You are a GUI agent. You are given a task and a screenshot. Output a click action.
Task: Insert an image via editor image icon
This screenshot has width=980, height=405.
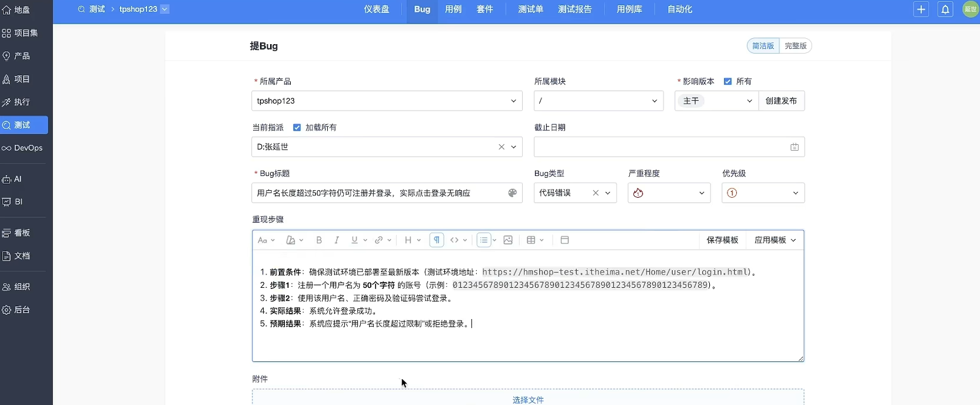[x=508, y=240]
